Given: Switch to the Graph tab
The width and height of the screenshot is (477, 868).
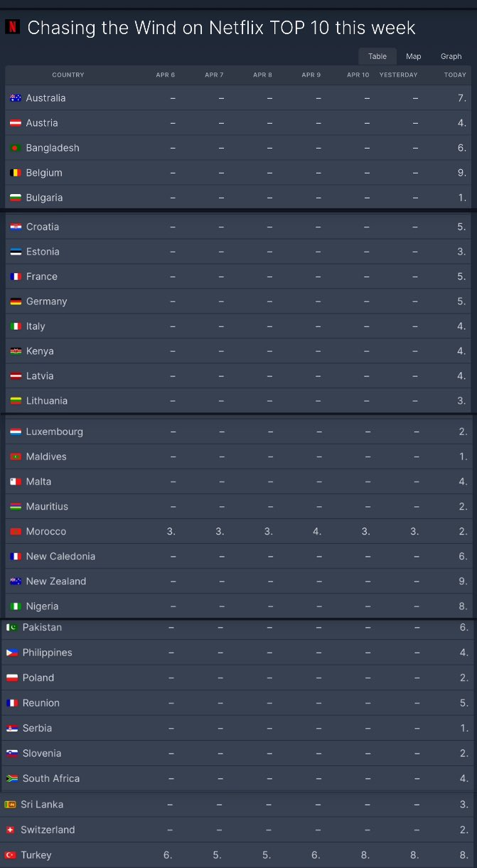Looking at the screenshot, I should coord(451,56).
